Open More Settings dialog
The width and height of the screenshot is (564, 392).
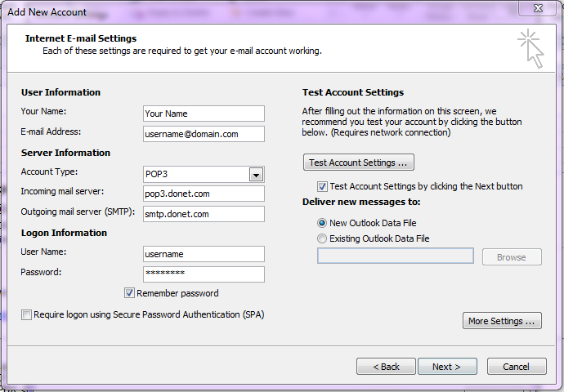[x=502, y=320]
